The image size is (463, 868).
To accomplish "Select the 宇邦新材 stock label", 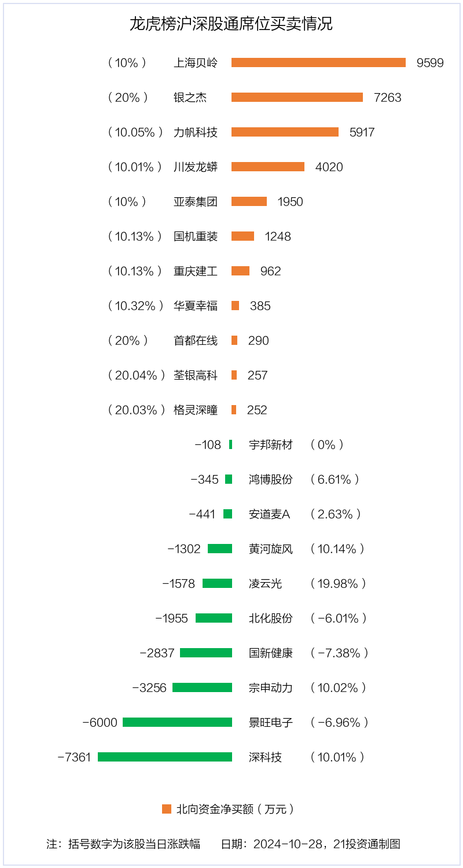I will 271,444.
